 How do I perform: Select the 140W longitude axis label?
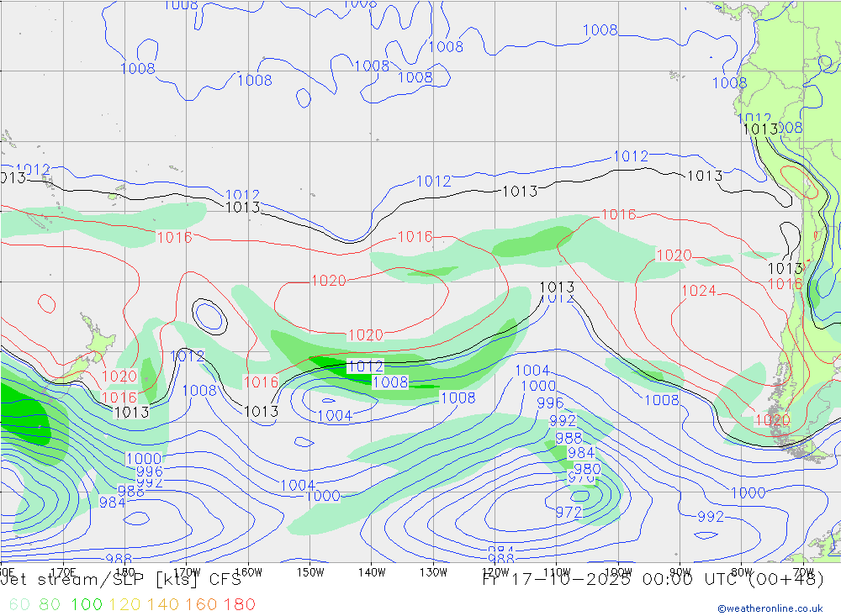click(372, 572)
